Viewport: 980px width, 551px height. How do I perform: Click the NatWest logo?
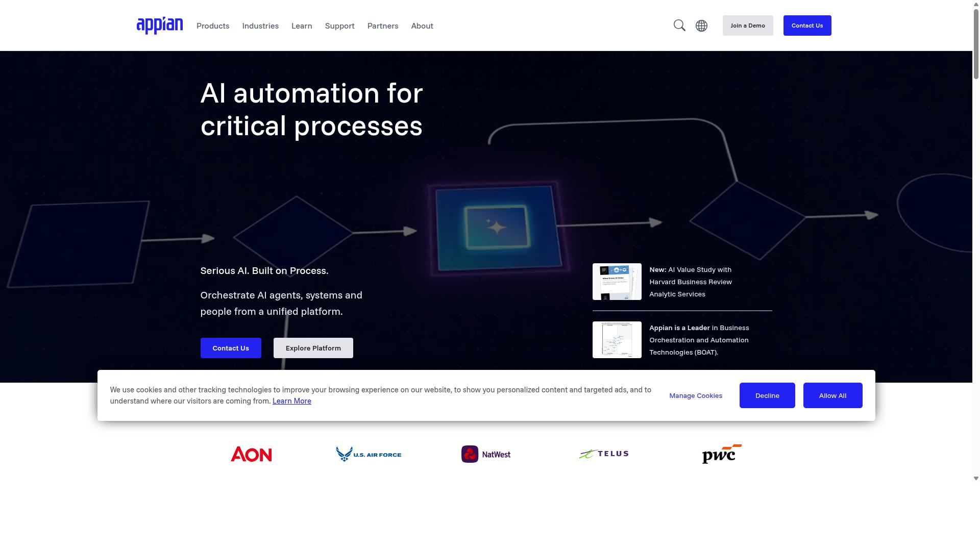(486, 454)
